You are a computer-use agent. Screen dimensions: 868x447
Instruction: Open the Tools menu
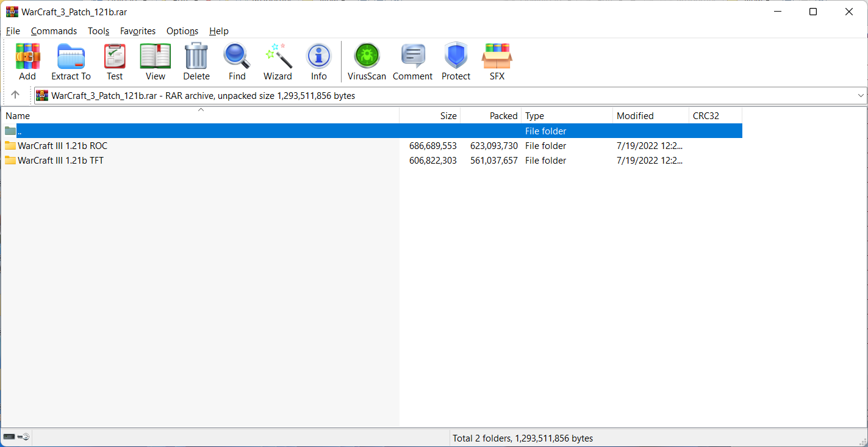98,31
